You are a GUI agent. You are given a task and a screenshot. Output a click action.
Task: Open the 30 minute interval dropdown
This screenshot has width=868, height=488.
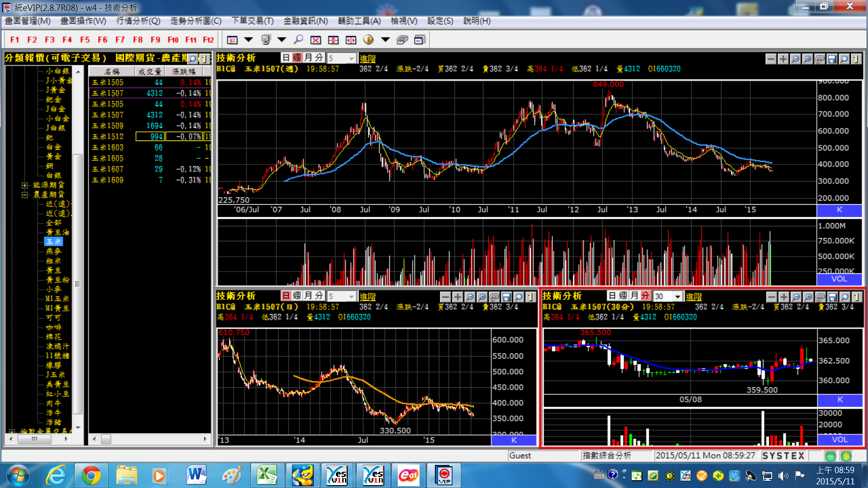[678, 296]
